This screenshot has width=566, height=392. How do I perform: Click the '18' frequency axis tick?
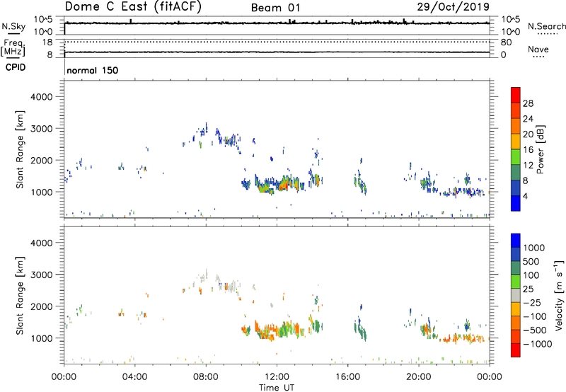47,42
